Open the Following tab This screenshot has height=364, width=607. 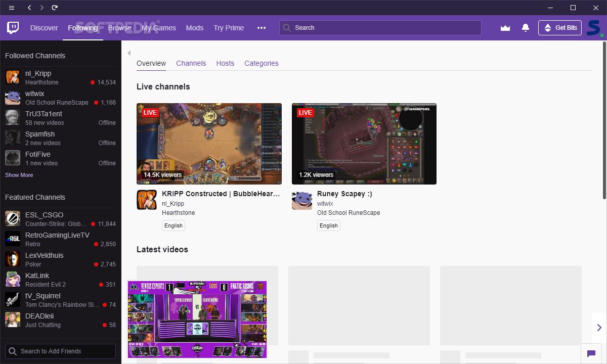(83, 28)
